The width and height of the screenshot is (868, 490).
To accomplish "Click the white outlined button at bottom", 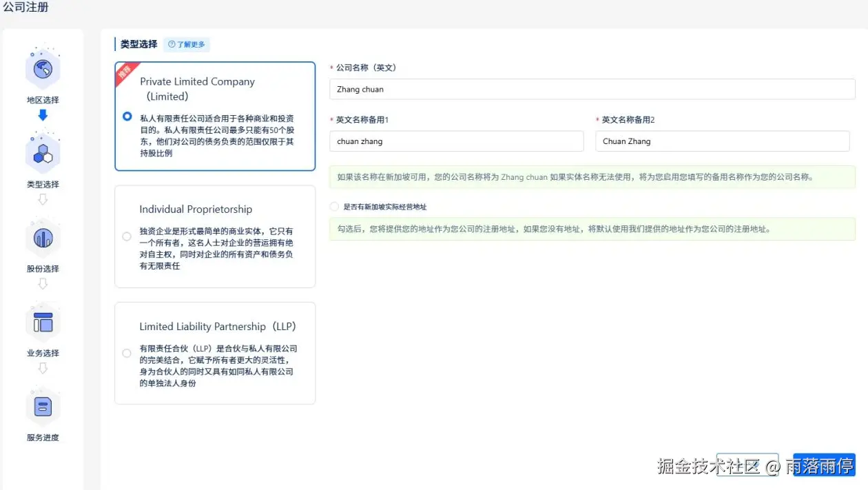I will coord(747,465).
